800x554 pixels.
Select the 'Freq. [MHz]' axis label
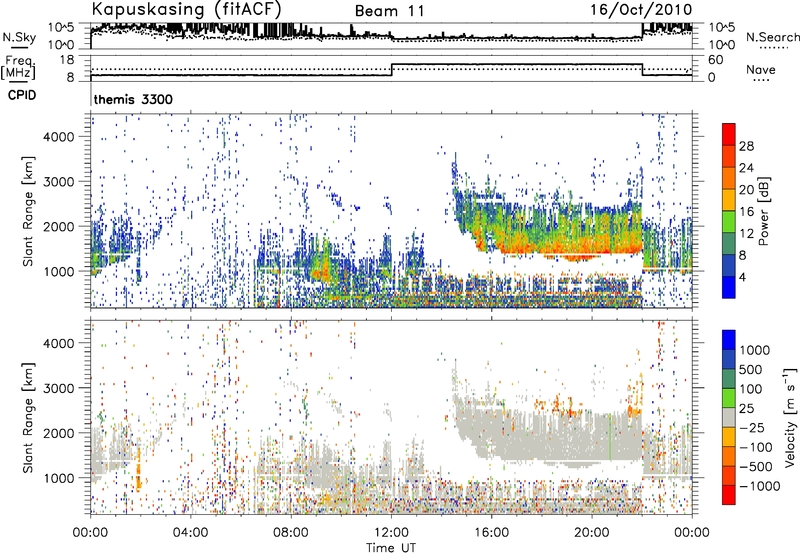click(18, 68)
